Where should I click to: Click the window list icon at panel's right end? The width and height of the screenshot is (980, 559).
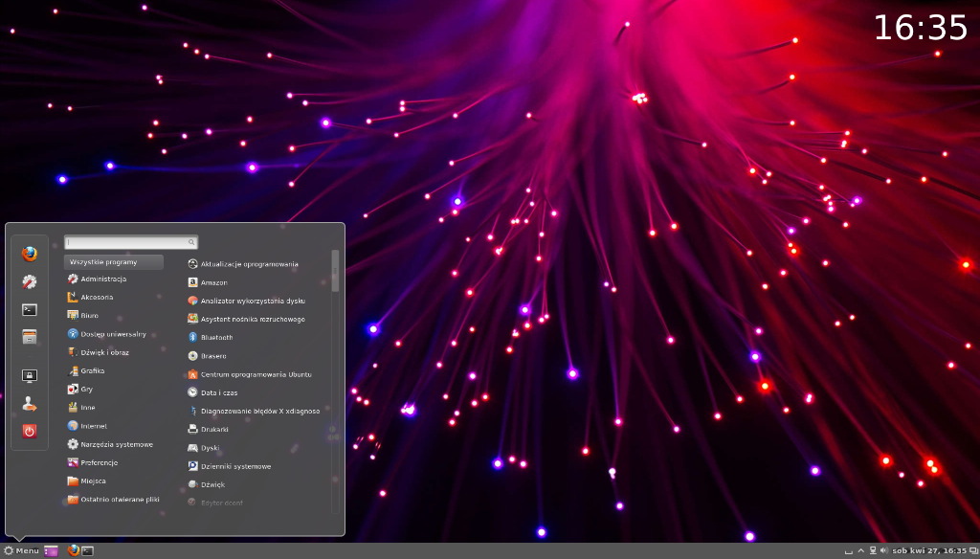tap(973, 551)
